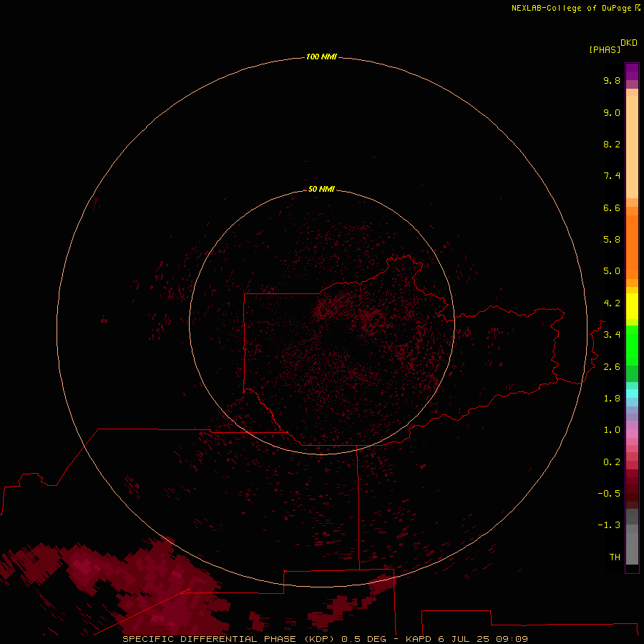This screenshot has height=644, width=644.
Task: Select the 1.0 legend value
Action: click(x=612, y=430)
